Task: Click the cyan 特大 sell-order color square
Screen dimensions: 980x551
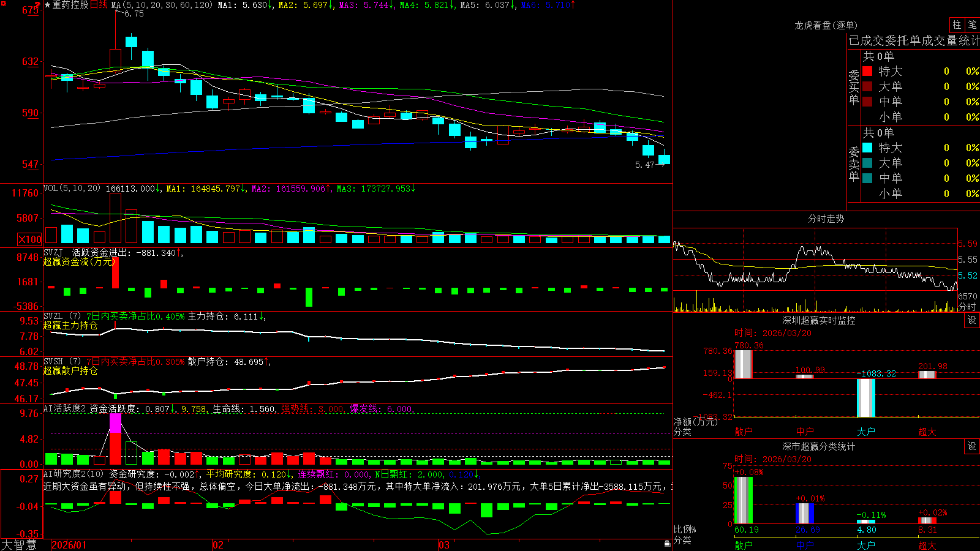Action: (867, 148)
